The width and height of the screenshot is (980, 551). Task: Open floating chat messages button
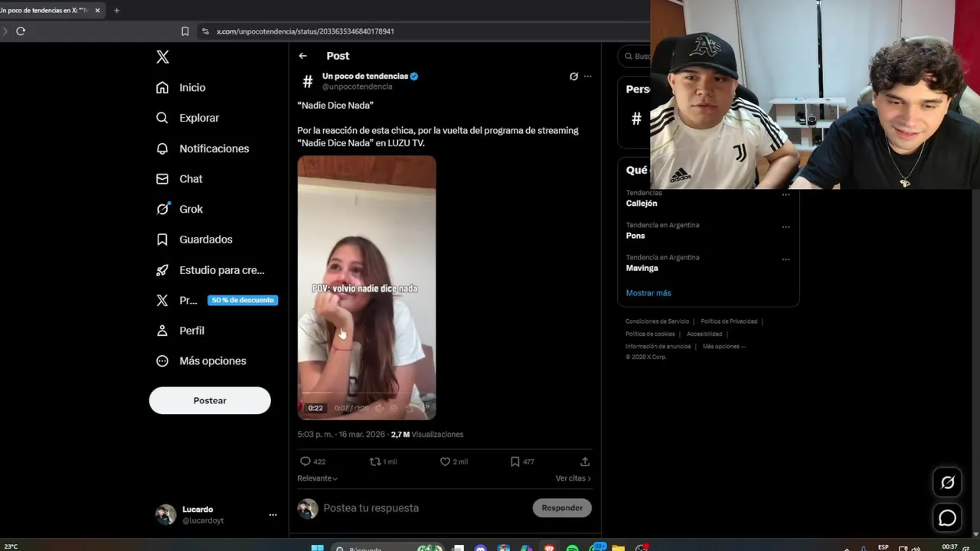tap(948, 518)
